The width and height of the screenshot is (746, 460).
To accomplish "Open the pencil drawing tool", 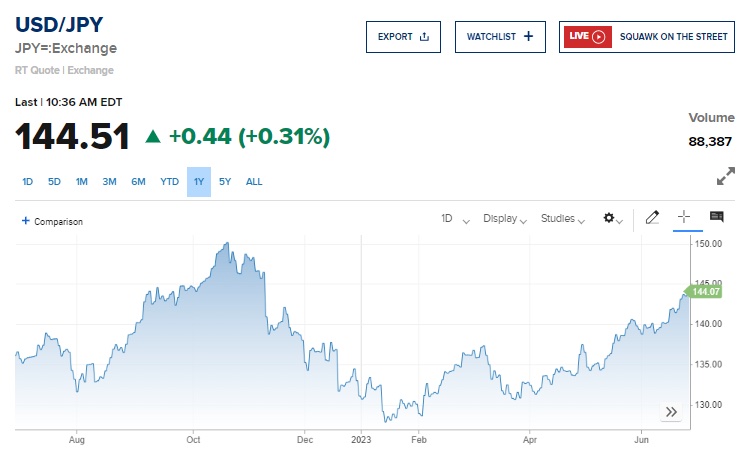I will pyautogui.click(x=652, y=218).
